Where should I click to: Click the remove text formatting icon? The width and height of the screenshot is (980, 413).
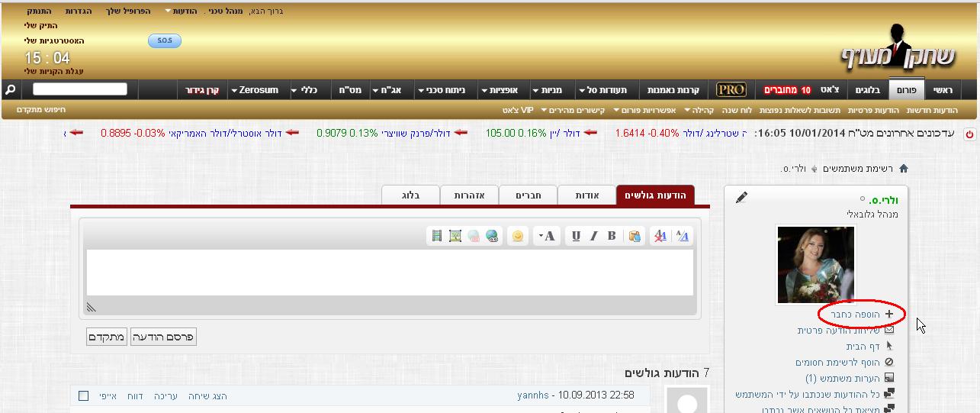(660, 236)
